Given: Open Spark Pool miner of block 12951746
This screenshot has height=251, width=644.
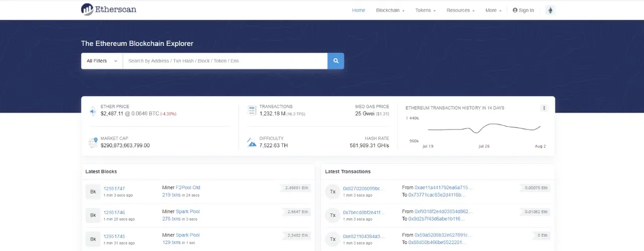Looking at the screenshot, I should click(188, 211).
